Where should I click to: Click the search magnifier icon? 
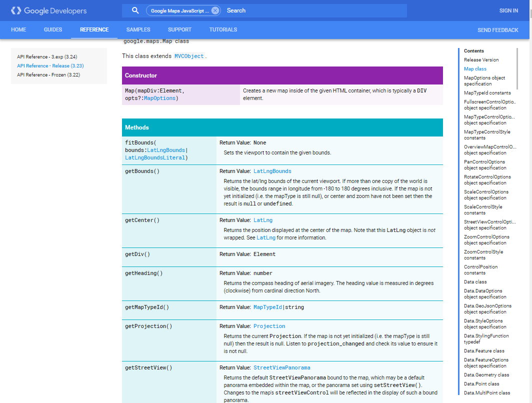click(135, 10)
